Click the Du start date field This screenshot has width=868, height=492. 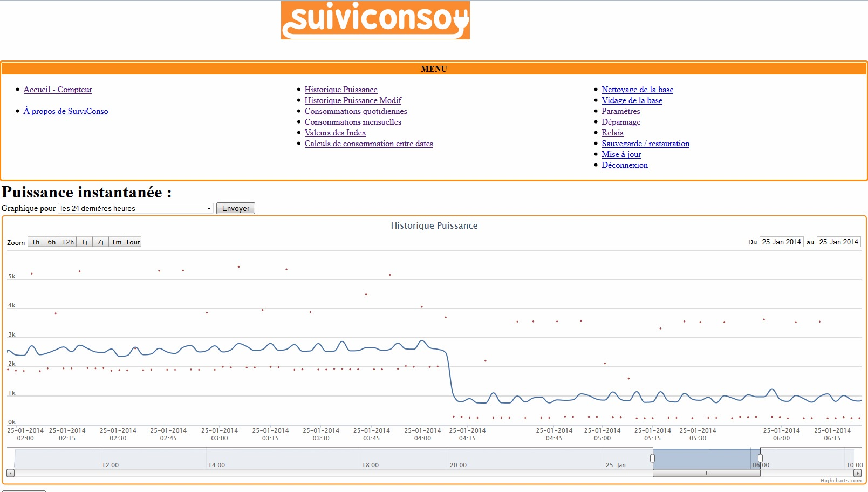[x=781, y=242]
